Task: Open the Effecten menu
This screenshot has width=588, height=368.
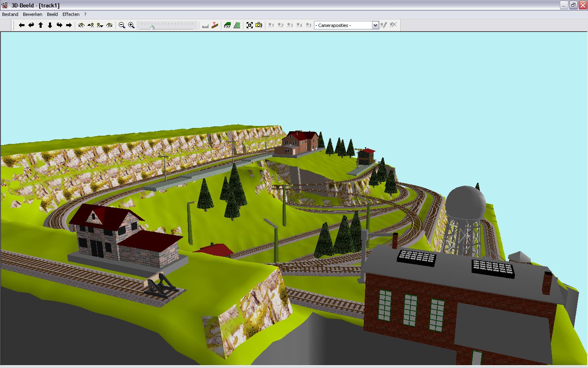Action: click(71, 14)
